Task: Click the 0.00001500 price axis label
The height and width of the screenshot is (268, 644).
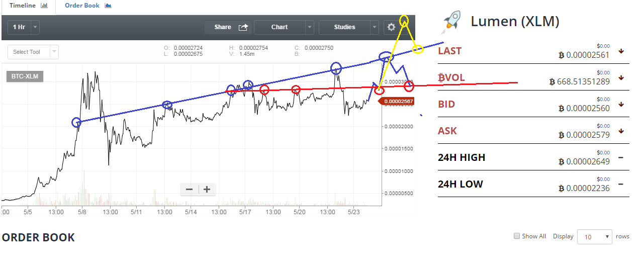Action: point(398,149)
